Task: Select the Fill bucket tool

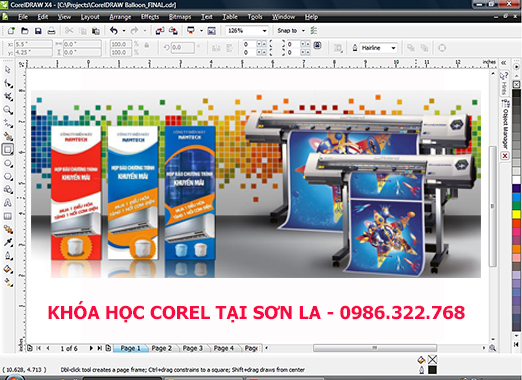Action: pos(8,269)
